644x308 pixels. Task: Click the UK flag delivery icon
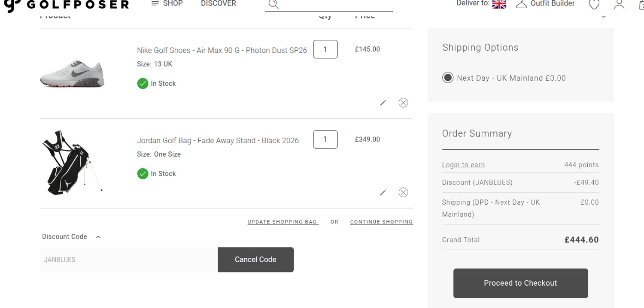tap(499, 4)
